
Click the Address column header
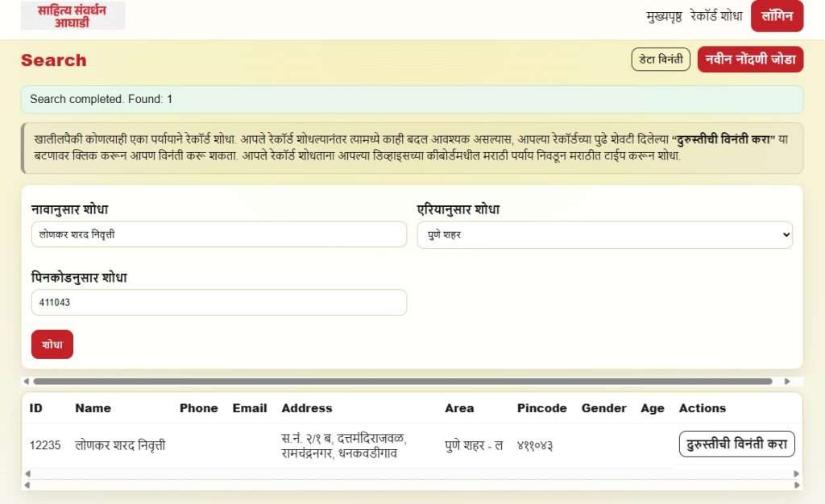[x=306, y=408]
